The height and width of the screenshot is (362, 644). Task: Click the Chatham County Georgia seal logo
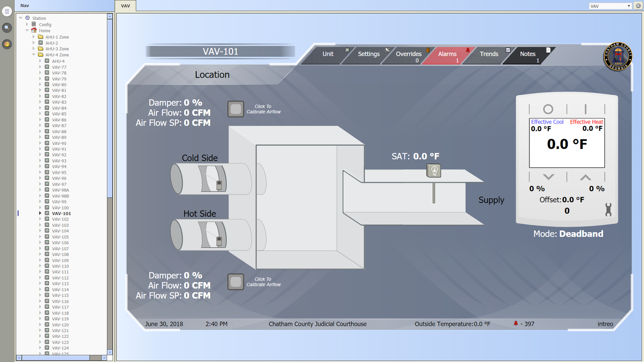[x=618, y=56]
